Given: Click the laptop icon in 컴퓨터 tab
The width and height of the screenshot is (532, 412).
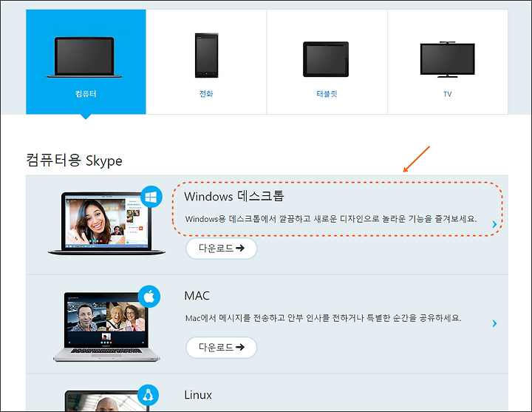Looking at the screenshot, I should (84, 57).
